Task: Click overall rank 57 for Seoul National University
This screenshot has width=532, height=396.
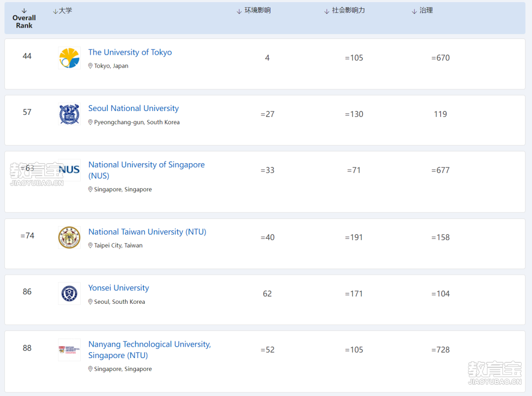Action: click(x=27, y=112)
